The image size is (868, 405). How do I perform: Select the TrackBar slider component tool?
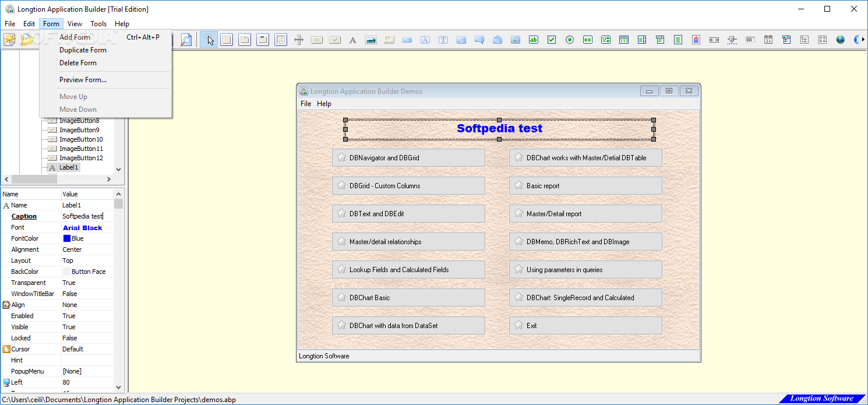[732, 40]
